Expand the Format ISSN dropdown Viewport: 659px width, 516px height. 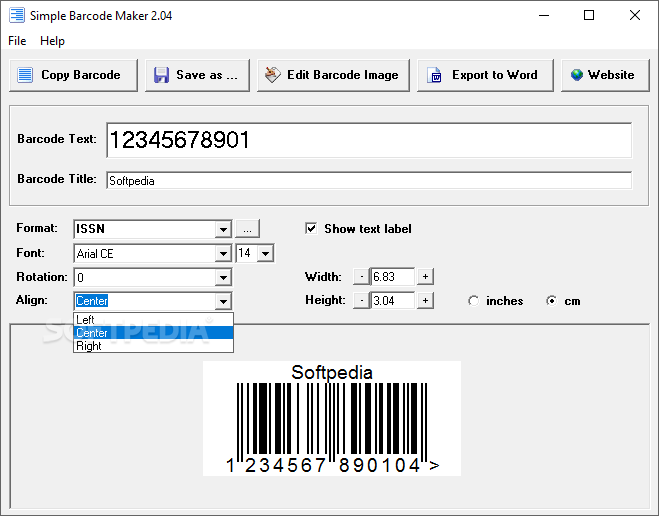point(223,229)
